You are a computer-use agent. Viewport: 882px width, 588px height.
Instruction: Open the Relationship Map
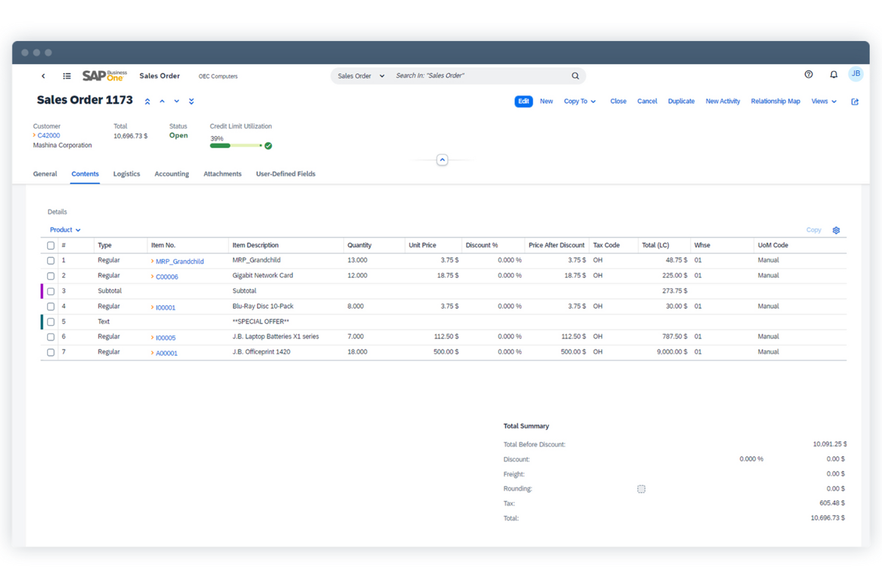(x=775, y=101)
